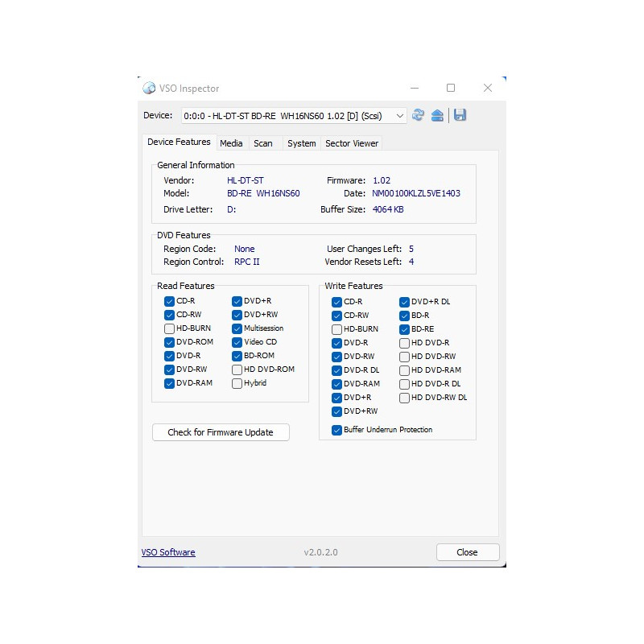Toggle CD-RW checkbox in Write Features

(x=336, y=316)
